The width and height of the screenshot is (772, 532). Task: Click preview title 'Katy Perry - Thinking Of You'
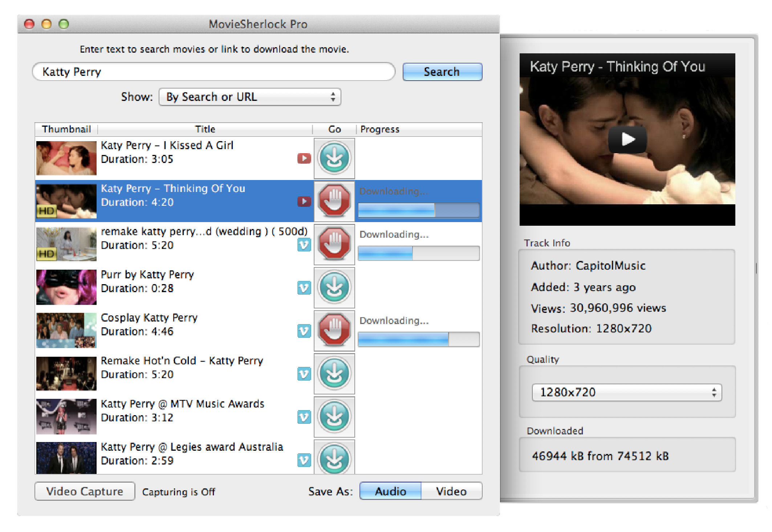pos(617,67)
